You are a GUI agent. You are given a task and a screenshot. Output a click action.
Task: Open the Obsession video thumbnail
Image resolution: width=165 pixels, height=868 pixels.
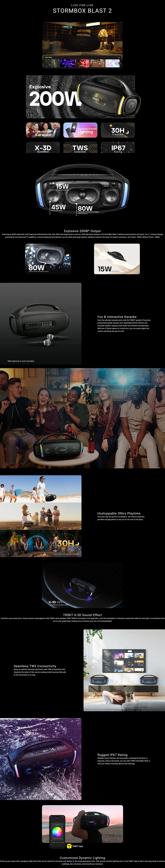[82, 63]
